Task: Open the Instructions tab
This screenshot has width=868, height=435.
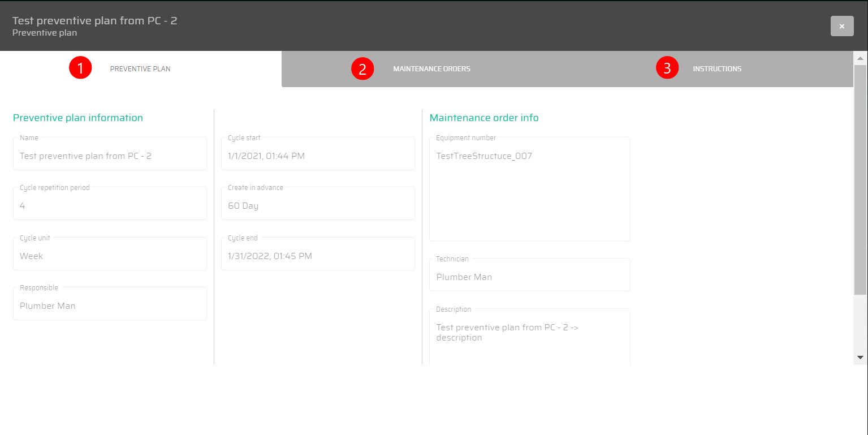Action: tap(717, 69)
